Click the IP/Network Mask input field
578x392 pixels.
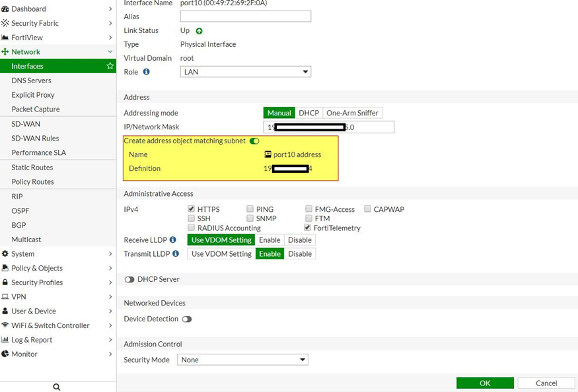(329, 127)
